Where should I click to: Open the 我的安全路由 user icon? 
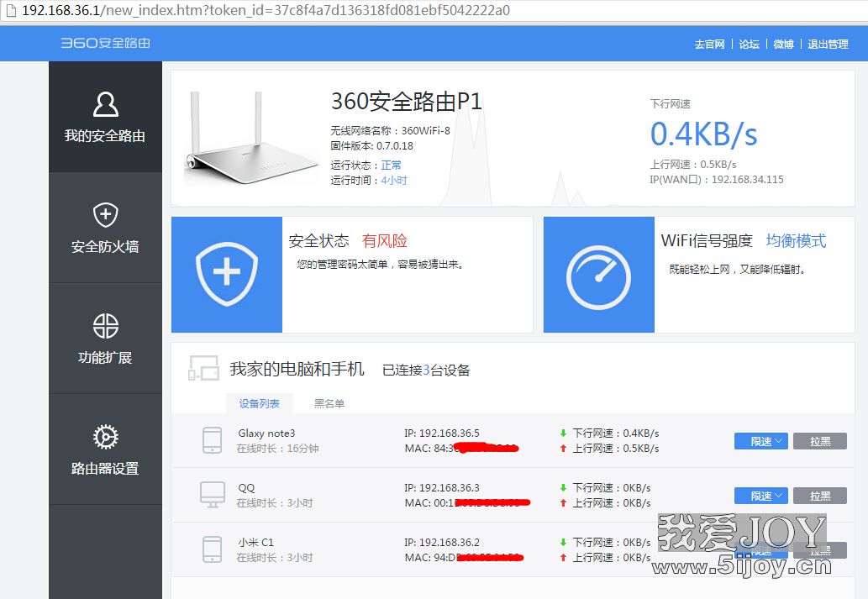tap(105, 104)
